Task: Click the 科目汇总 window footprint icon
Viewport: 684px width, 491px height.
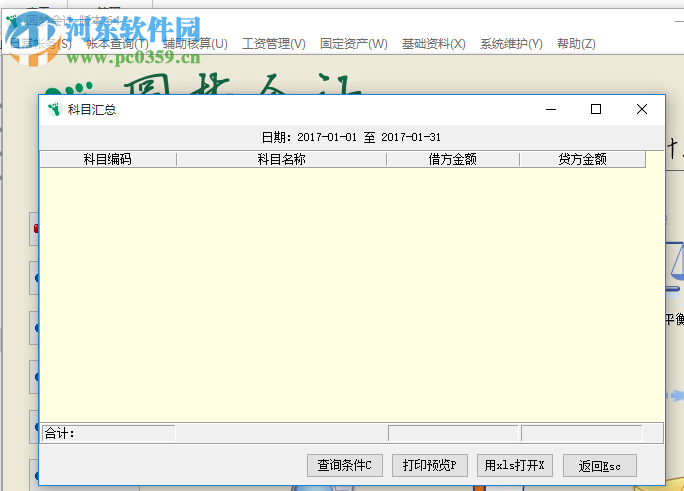Action: pos(55,109)
